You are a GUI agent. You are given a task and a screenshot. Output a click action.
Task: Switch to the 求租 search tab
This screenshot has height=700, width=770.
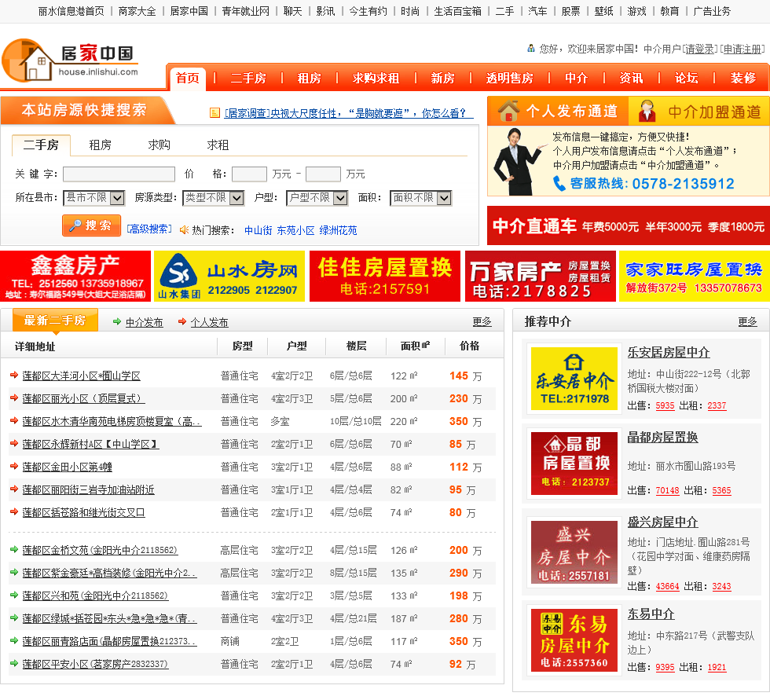[x=218, y=145]
